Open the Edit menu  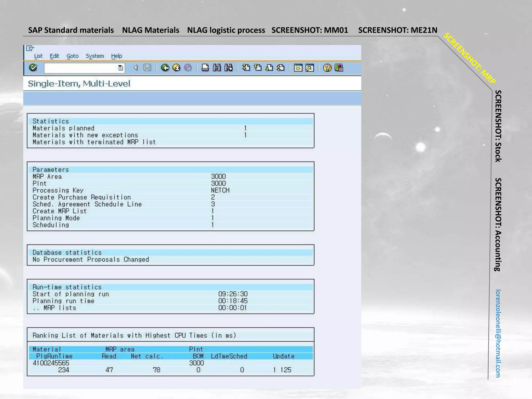[x=54, y=56]
